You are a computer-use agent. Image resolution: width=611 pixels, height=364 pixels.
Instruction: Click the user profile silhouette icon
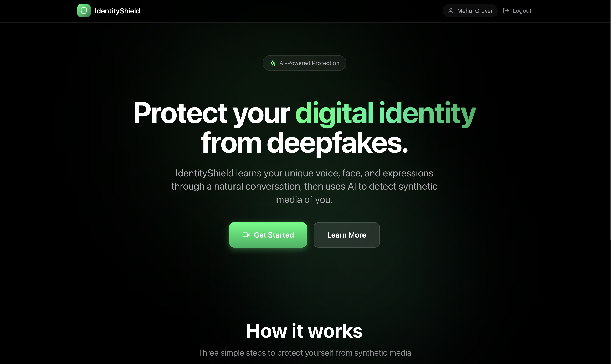coord(451,11)
